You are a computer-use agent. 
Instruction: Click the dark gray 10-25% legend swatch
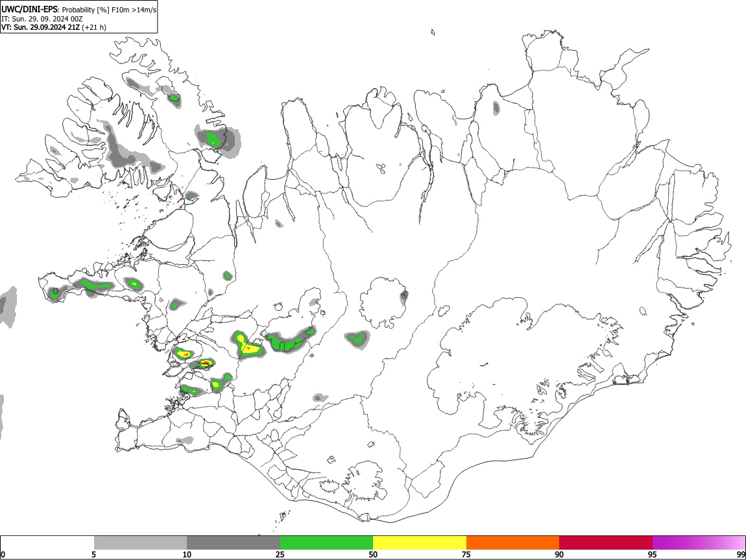coord(234,543)
